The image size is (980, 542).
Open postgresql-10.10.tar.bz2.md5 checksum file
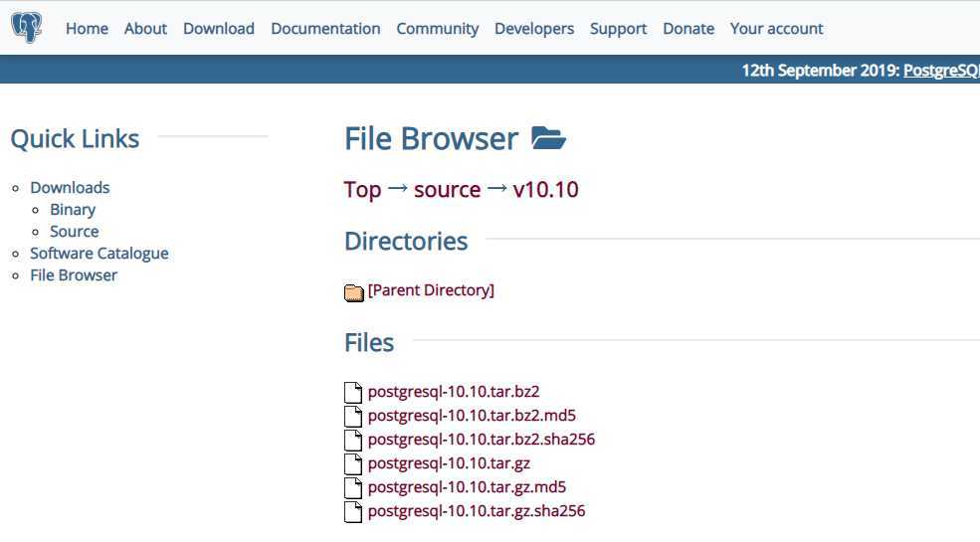[472, 416]
